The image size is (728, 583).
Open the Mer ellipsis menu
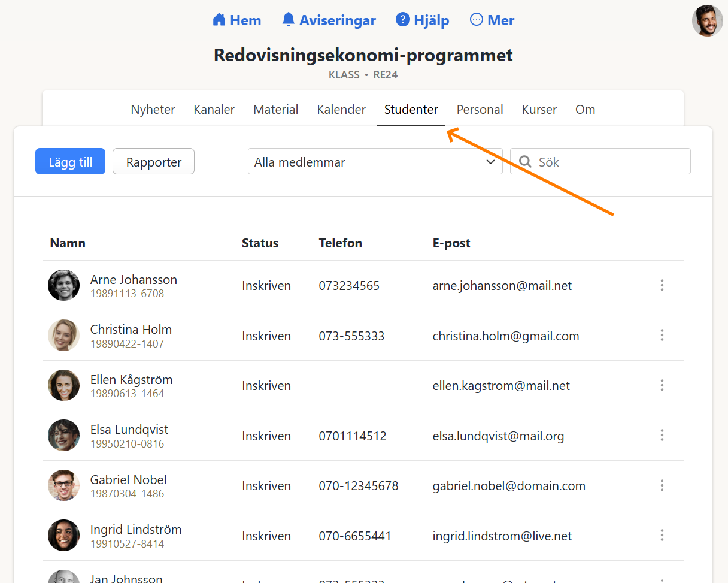click(x=477, y=20)
